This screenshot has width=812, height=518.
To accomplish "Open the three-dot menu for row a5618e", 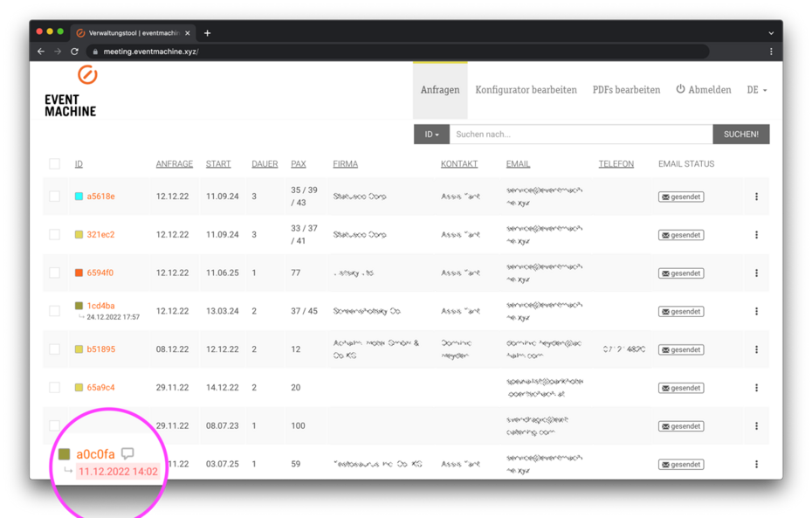I will pos(755,196).
